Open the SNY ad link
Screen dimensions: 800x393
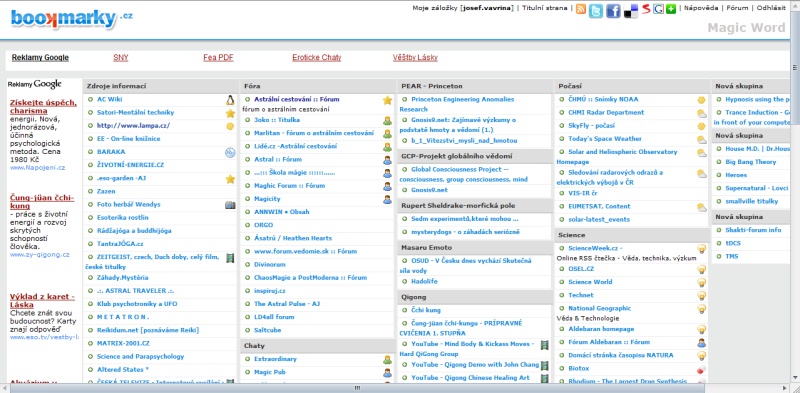coord(120,58)
